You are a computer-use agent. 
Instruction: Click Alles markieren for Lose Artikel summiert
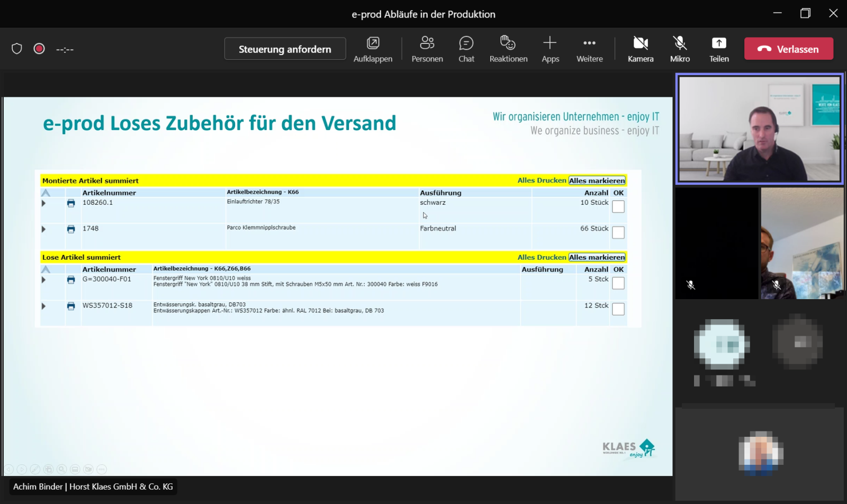pos(597,257)
